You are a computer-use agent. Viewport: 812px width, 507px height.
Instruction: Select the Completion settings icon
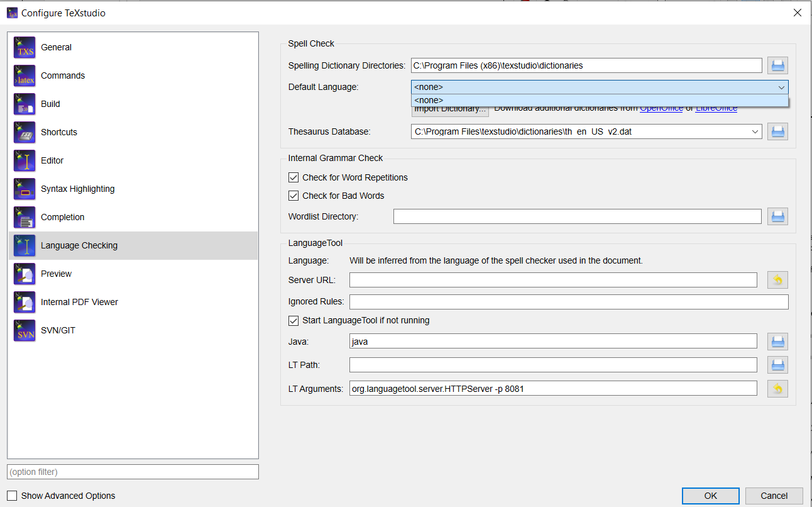[62, 217]
